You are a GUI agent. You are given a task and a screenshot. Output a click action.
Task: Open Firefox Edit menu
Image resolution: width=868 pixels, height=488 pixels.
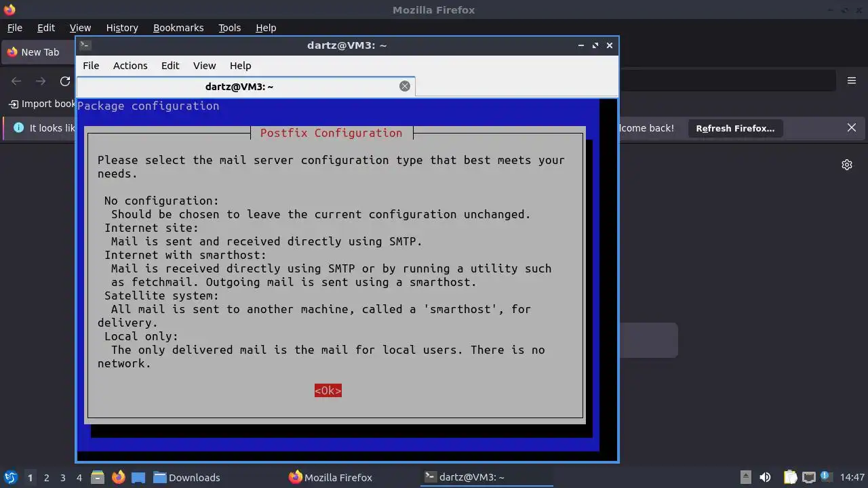[x=46, y=28]
